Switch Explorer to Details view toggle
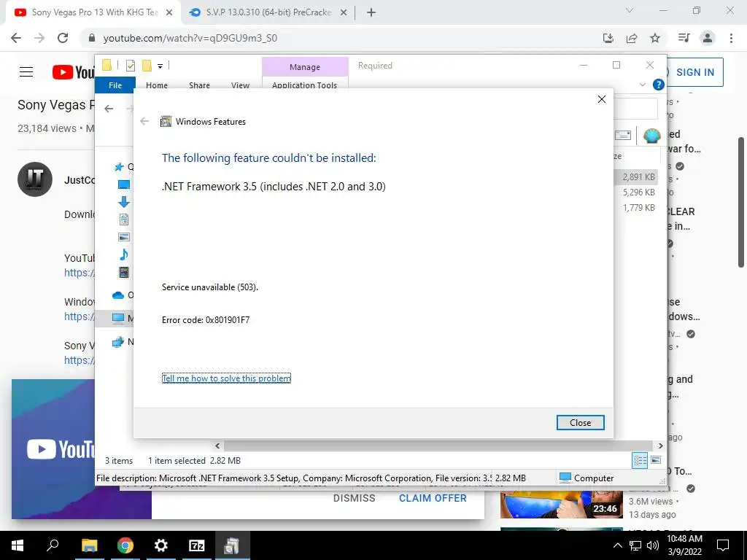Image resolution: width=747 pixels, height=560 pixels. [640, 460]
